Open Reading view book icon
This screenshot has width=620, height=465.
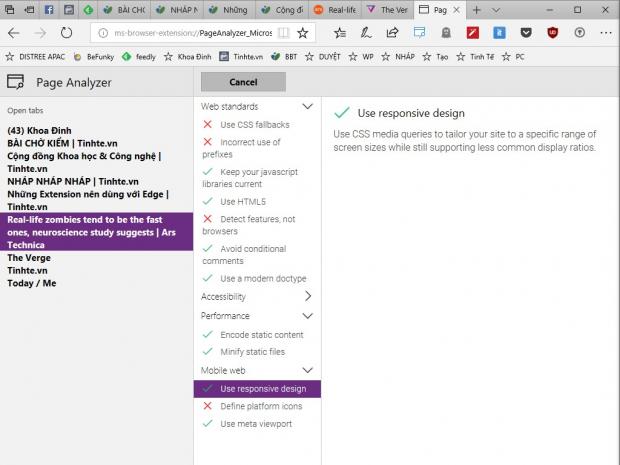pos(284,32)
